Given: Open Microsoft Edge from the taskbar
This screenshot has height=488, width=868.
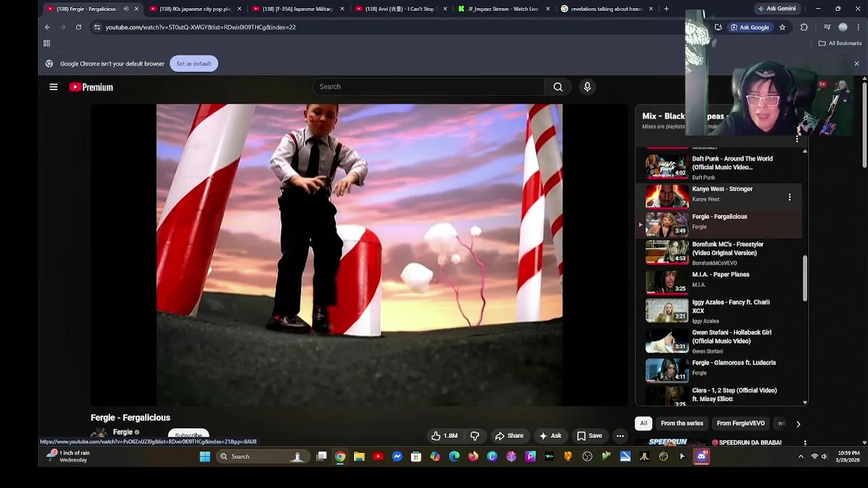Looking at the screenshot, I should click(454, 456).
